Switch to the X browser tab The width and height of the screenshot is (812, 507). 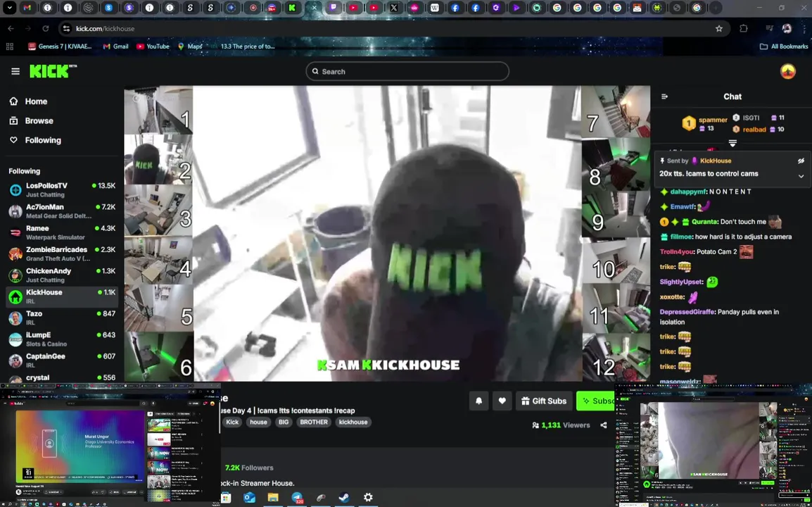(394, 8)
